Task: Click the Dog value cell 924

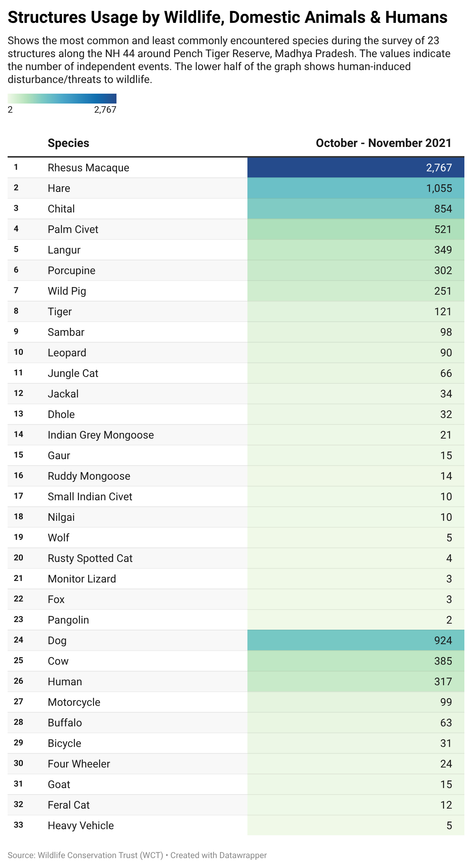Action: (x=443, y=641)
